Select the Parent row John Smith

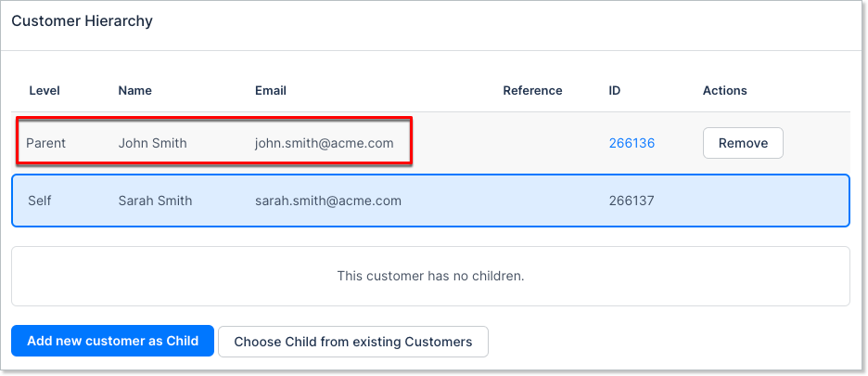coord(152,143)
